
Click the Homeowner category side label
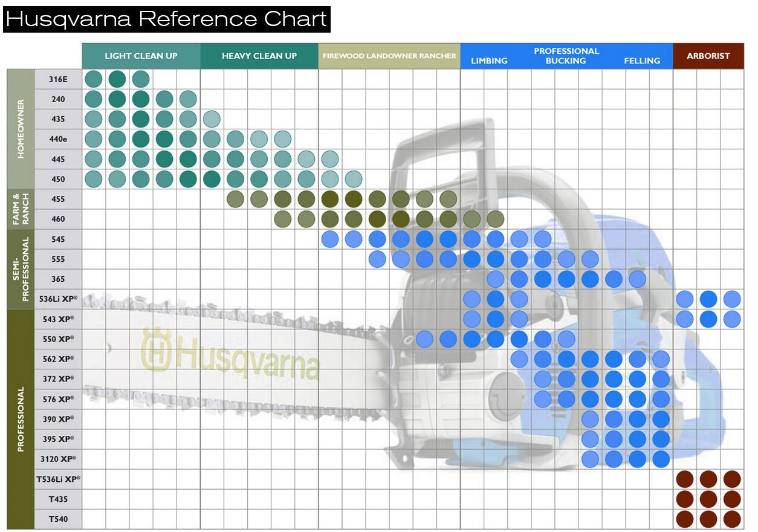(x=21, y=128)
